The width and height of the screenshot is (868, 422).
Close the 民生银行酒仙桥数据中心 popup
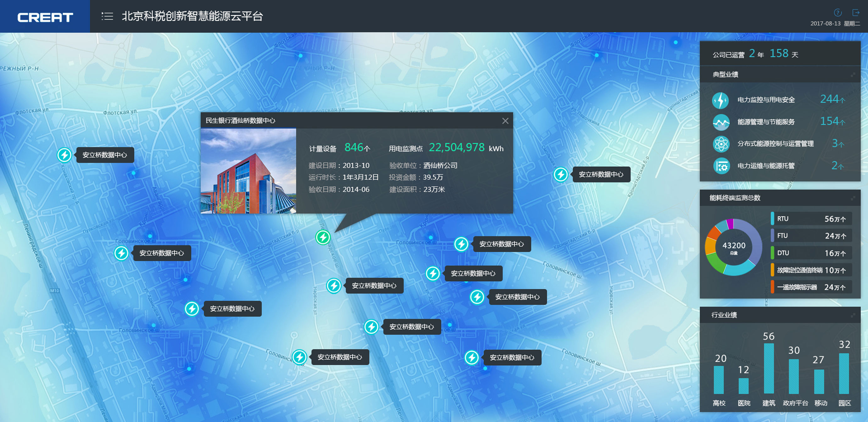505,121
